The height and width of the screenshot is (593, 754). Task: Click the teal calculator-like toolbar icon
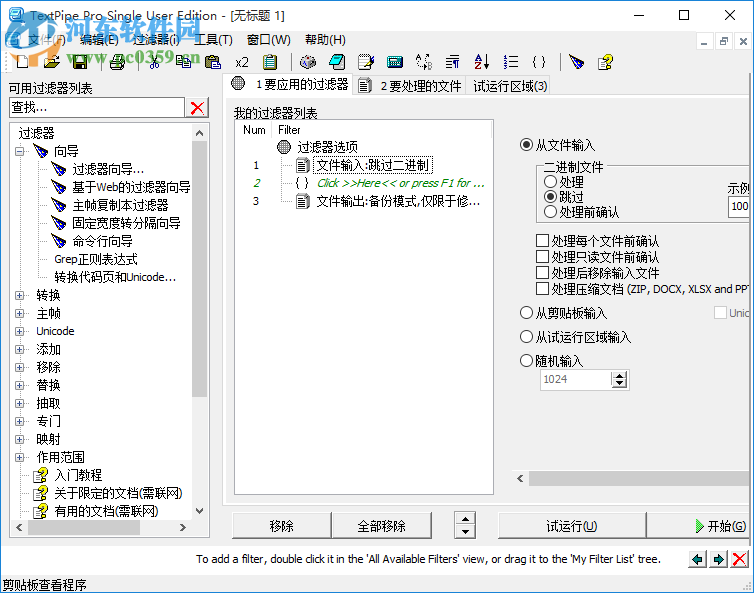pyautogui.click(x=395, y=62)
